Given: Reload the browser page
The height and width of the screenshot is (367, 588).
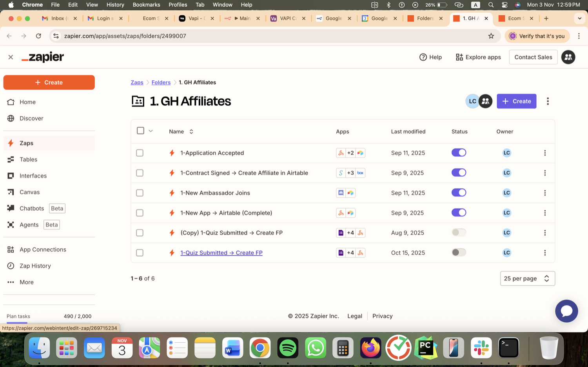Looking at the screenshot, I should 38,36.
